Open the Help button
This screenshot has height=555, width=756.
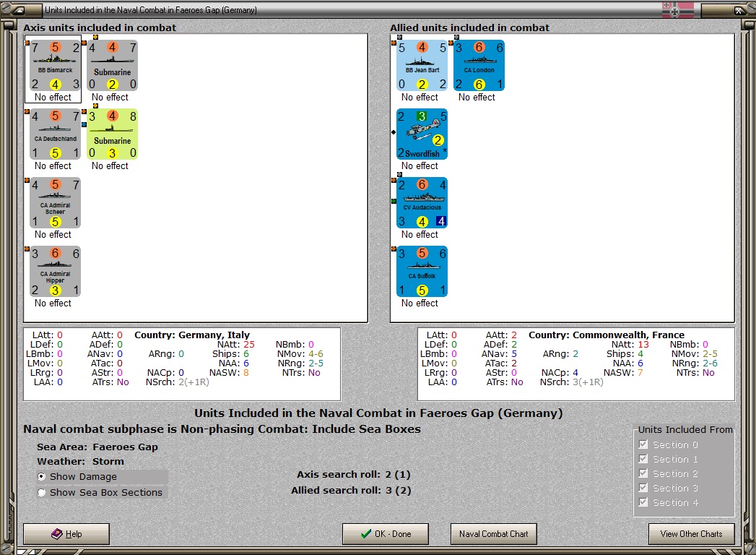coord(66,534)
